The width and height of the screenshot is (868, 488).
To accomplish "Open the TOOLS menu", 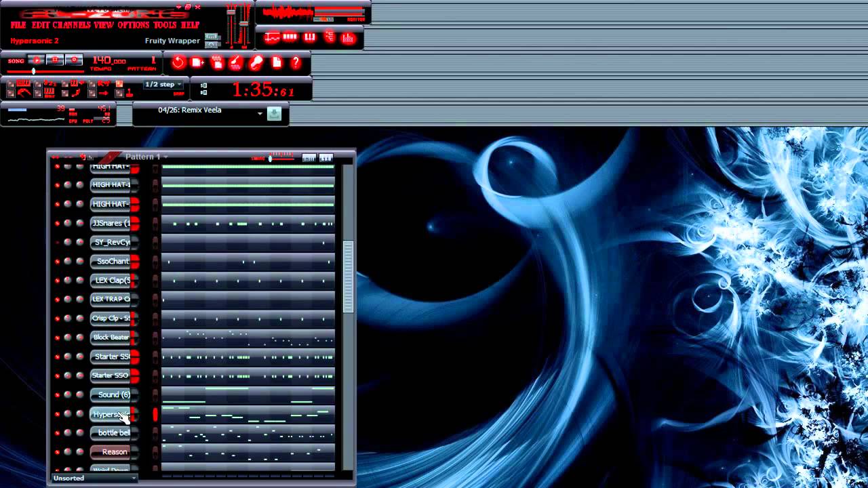I will click(165, 25).
